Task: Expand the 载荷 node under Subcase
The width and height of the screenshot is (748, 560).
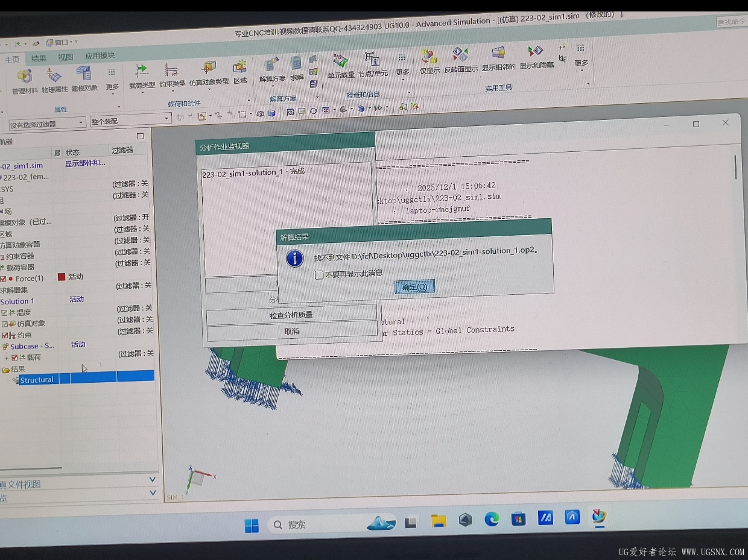Action: click(7, 357)
